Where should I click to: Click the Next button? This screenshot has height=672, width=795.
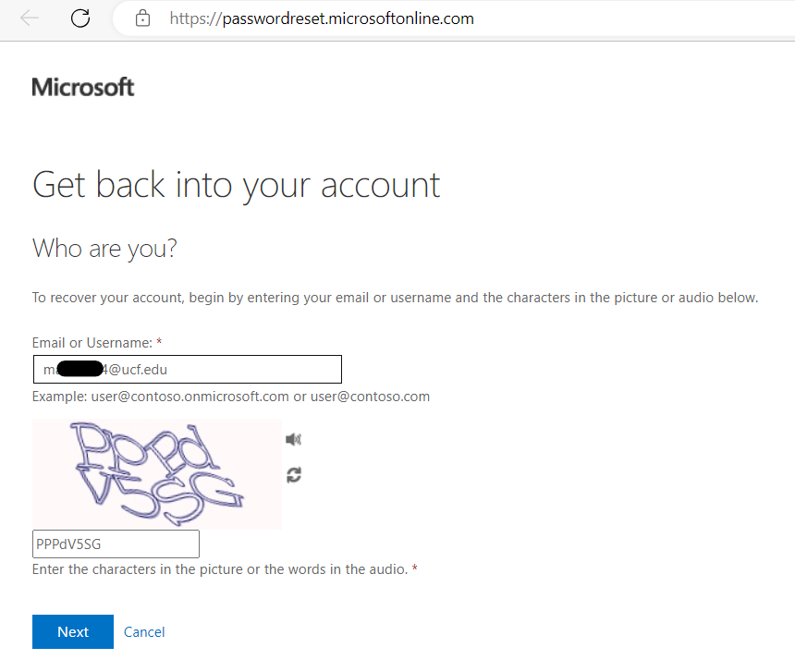(x=73, y=631)
